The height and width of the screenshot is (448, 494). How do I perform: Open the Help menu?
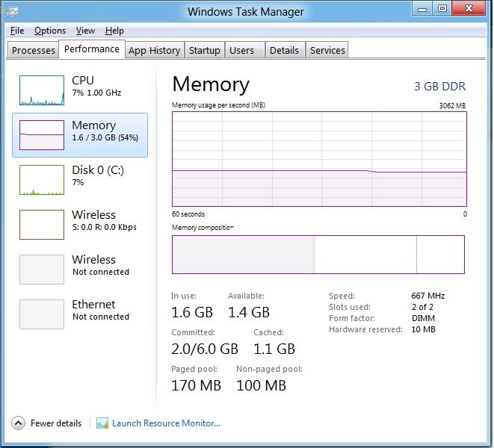pos(114,31)
